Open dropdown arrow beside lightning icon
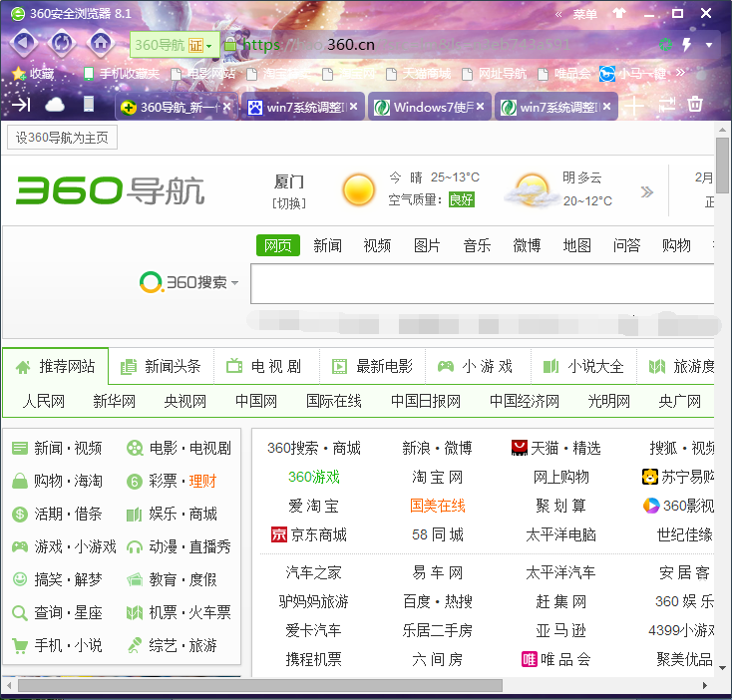Viewport: 732px width, 700px height. coord(709,45)
